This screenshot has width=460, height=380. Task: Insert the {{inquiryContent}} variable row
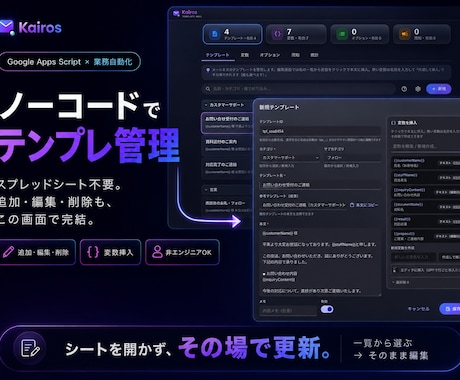(425, 192)
